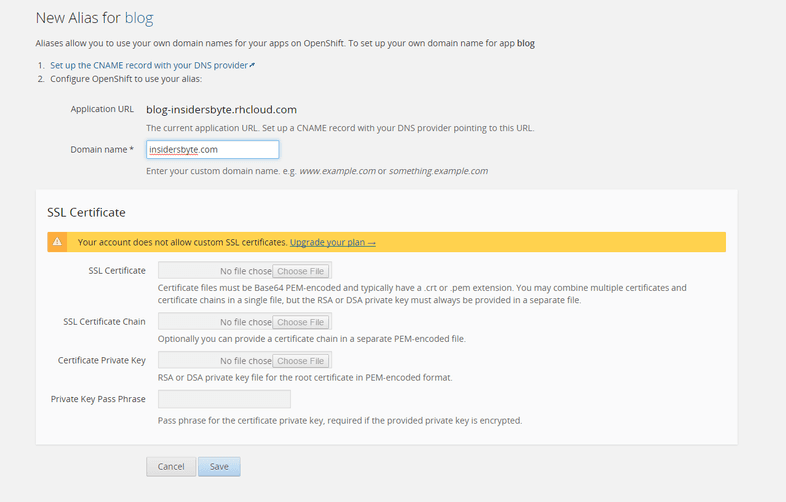Open the blog app link in heading
This screenshot has height=502, width=786.
(139, 18)
